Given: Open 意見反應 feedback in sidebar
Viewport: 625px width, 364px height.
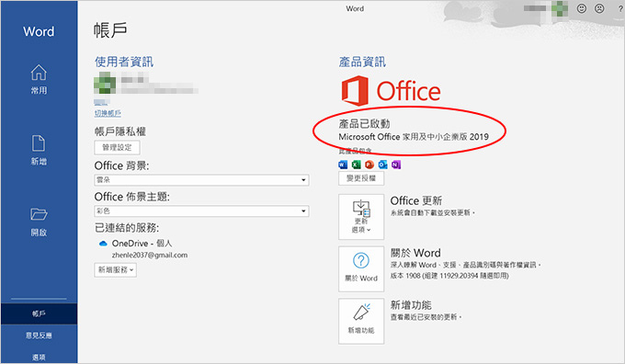Looking at the screenshot, I should [x=39, y=336].
